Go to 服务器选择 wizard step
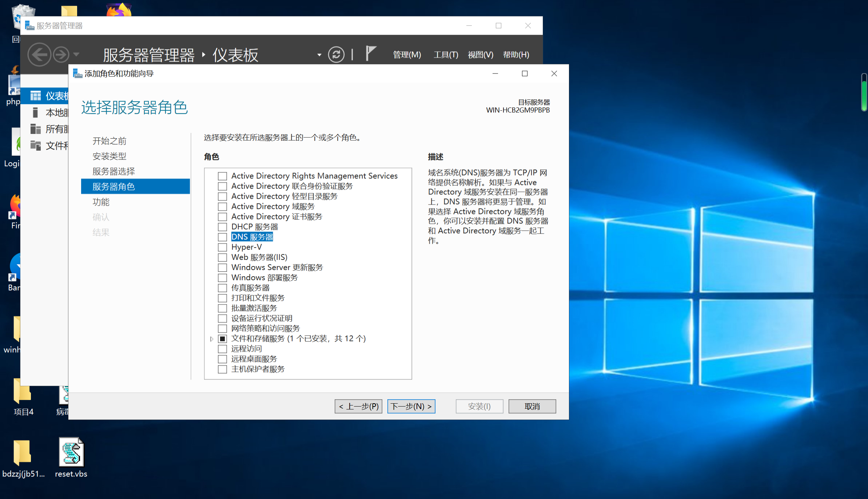 (114, 171)
